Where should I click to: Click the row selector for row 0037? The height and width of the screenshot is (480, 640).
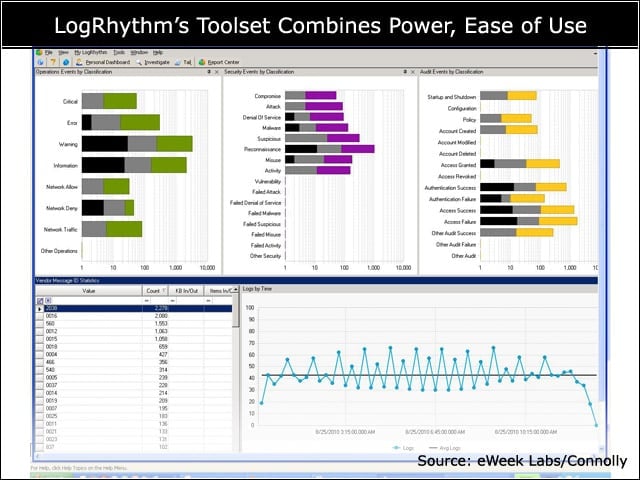40,385
